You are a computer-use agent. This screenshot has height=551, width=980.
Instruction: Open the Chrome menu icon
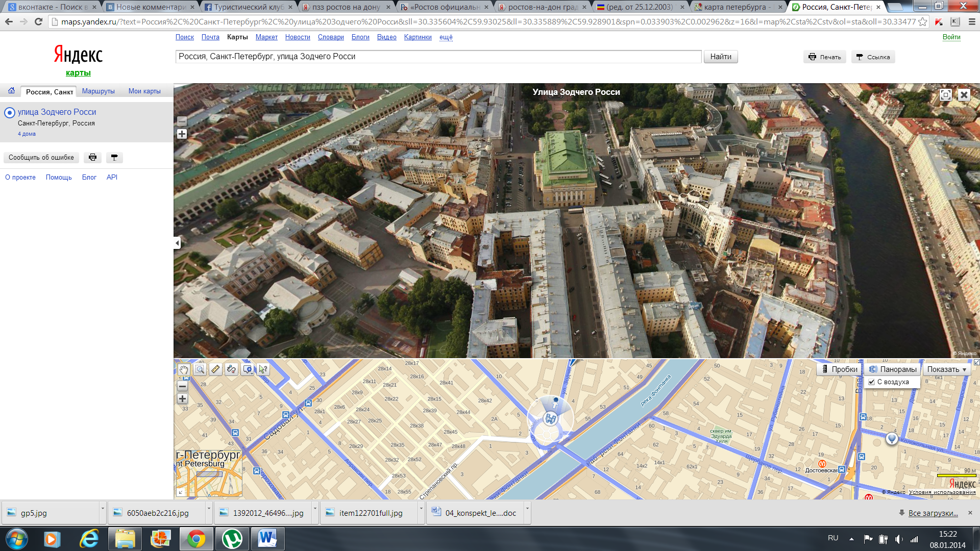[x=971, y=22]
